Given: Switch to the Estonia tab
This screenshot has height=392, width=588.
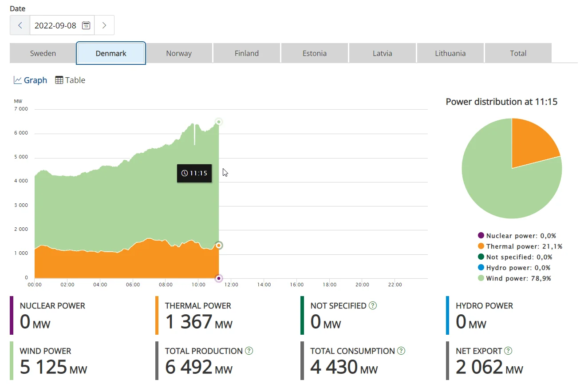Looking at the screenshot, I should [x=315, y=53].
